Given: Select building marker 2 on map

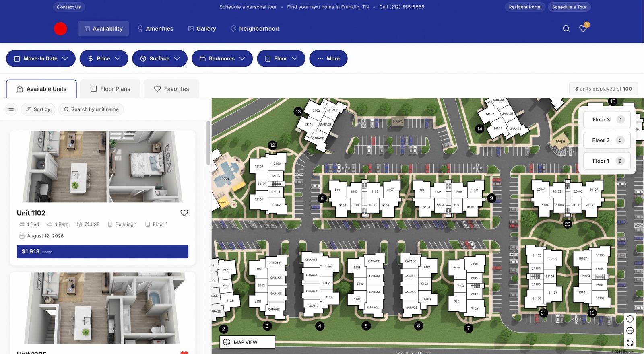Looking at the screenshot, I should coord(223,329).
